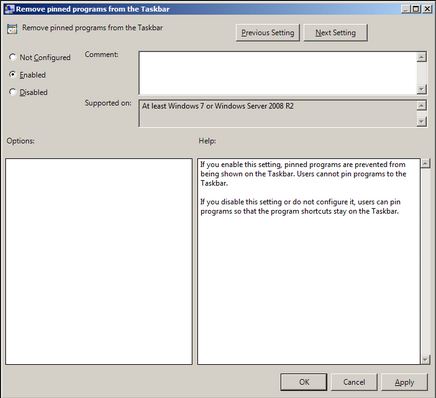This screenshot has width=436, height=398.
Task: Click the Comment box scroll up arrow
Action: [x=422, y=57]
